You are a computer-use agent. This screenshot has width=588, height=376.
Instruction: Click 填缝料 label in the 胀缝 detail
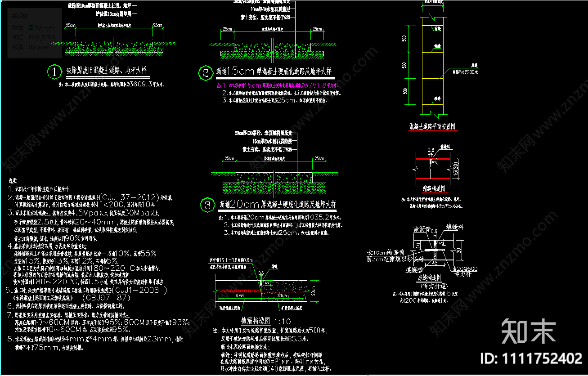455,227
